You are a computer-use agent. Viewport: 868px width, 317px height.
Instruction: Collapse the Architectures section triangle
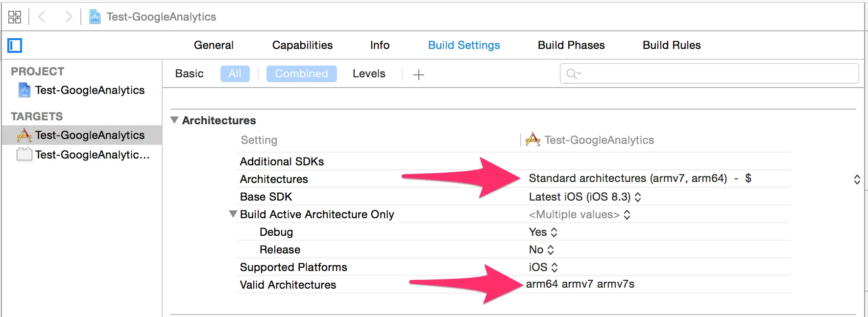(174, 120)
